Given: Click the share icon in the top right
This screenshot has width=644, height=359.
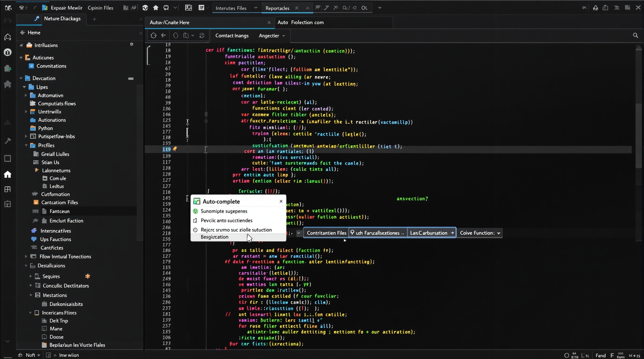Looking at the screenshot, I should (x=605, y=8).
